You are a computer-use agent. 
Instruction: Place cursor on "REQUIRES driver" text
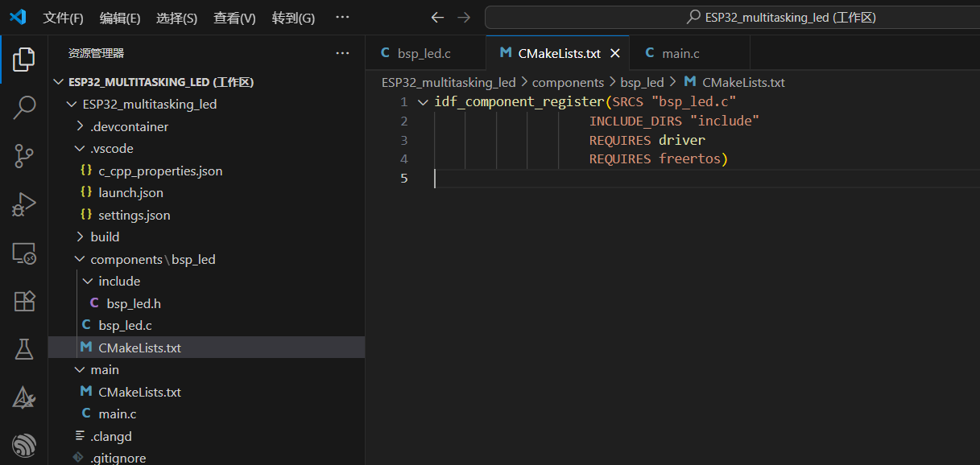pyautogui.click(x=647, y=140)
